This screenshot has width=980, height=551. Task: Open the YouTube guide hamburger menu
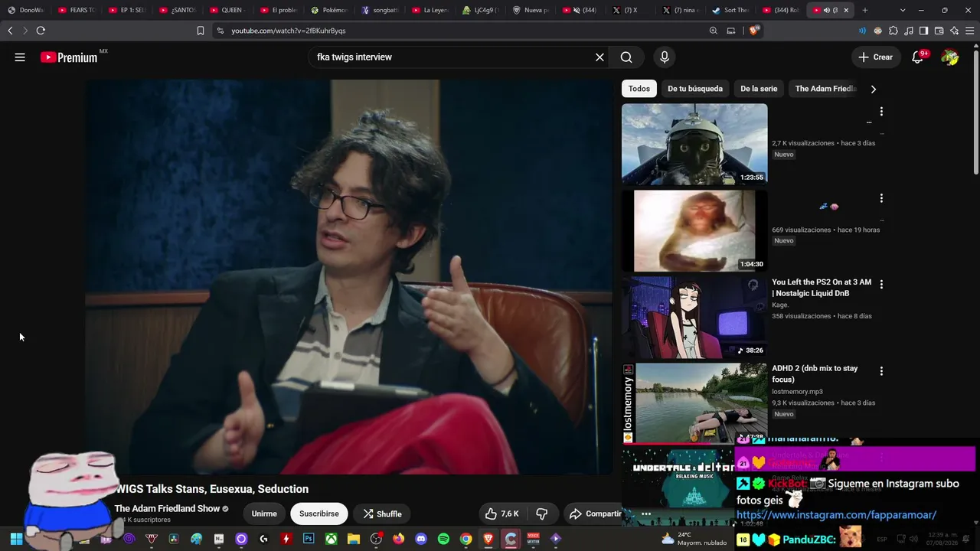coord(20,57)
